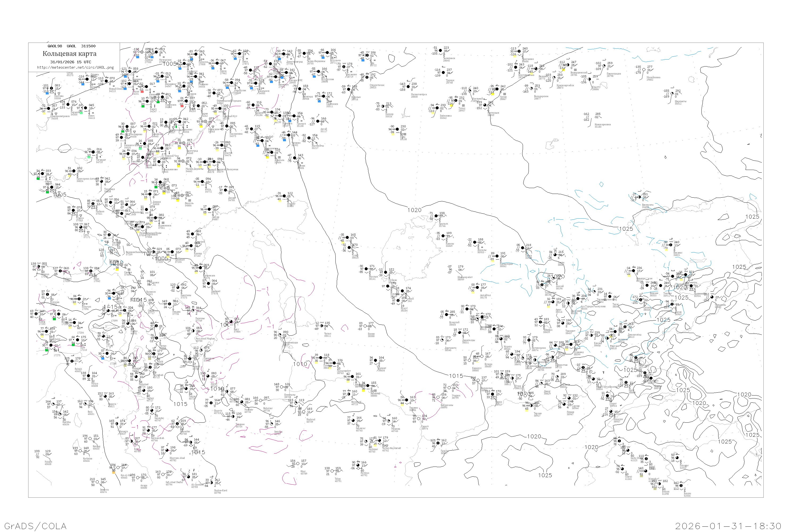Viewport: 798px width, 532px height.
Task: Open the meteocenter.net UAOL.png URL
Action: pos(75,68)
